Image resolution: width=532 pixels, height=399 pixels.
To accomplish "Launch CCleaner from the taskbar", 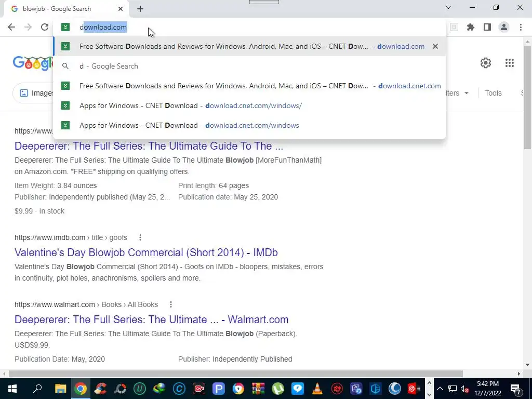I will [x=100, y=389].
